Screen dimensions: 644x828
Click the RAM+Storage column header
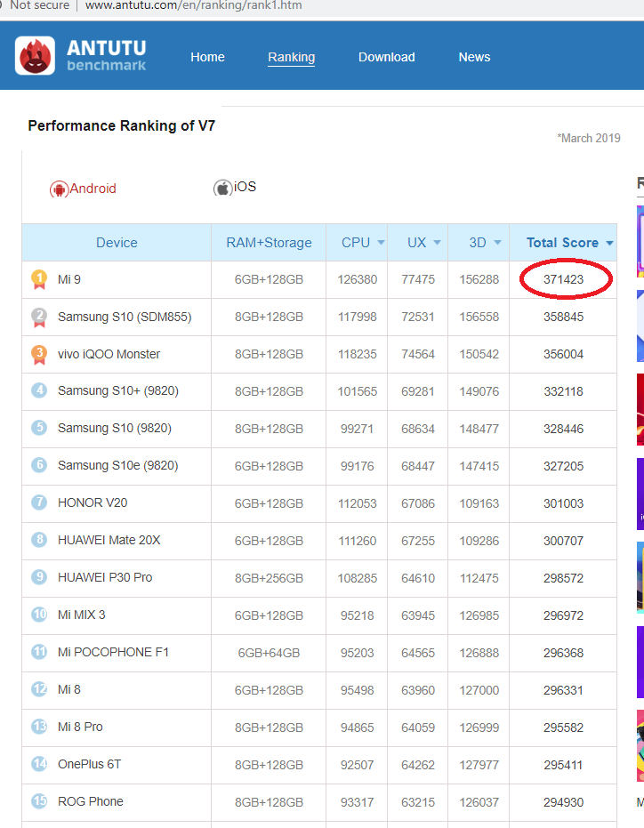[x=269, y=243]
